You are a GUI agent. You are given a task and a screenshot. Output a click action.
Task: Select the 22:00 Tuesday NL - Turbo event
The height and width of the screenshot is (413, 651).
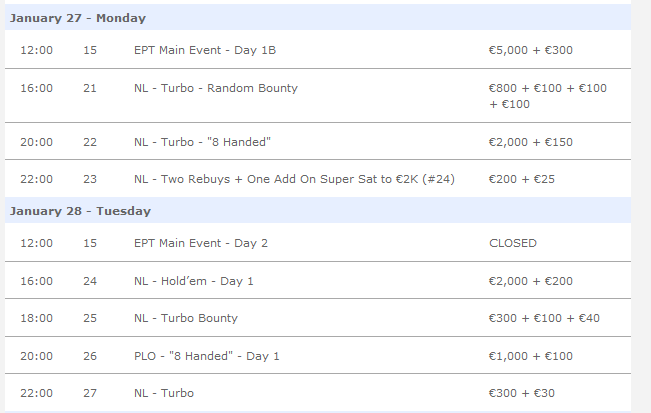163,393
